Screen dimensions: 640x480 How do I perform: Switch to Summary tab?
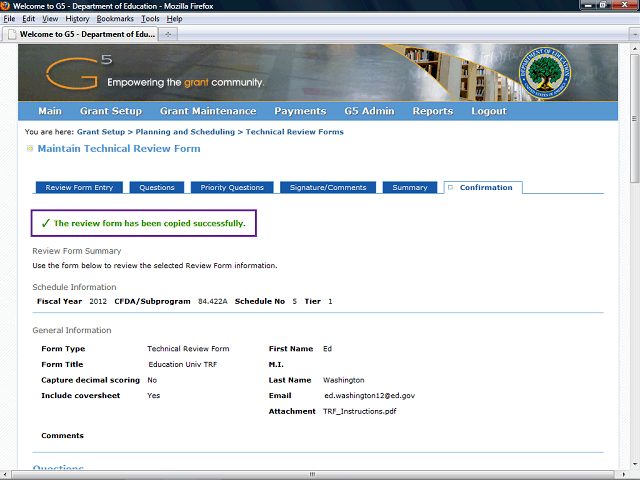tap(410, 187)
